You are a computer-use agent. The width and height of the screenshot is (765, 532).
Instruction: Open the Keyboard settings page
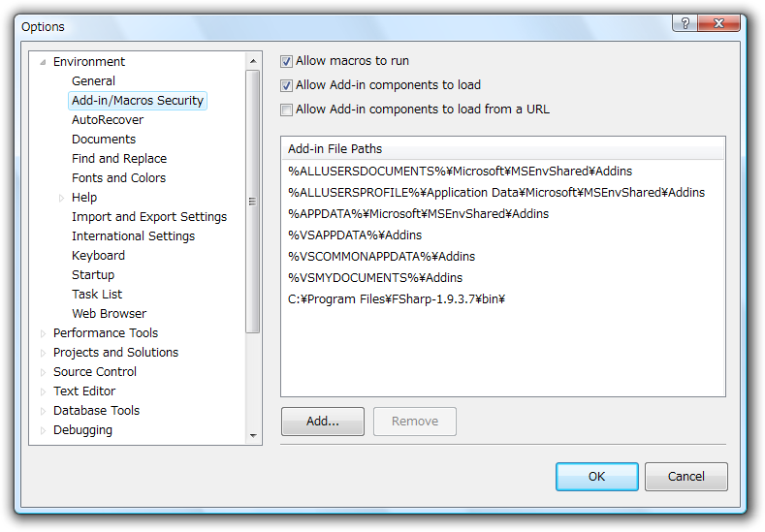[98, 256]
